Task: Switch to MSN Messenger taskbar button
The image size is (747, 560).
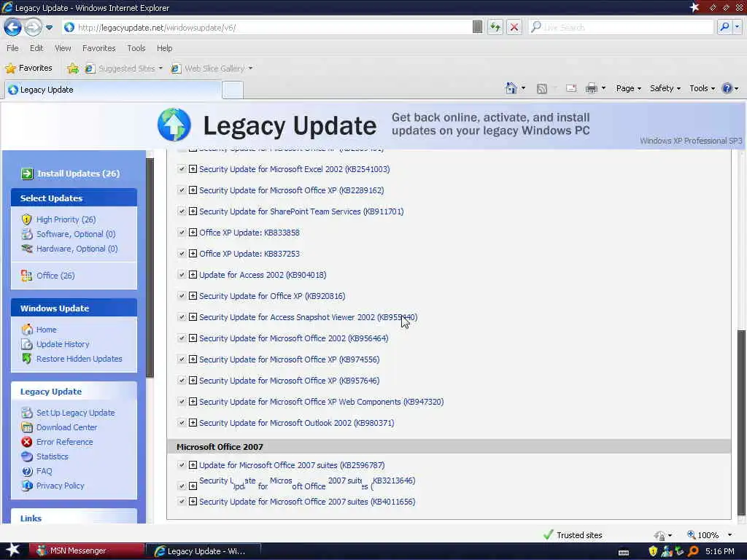Action: (x=87, y=551)
